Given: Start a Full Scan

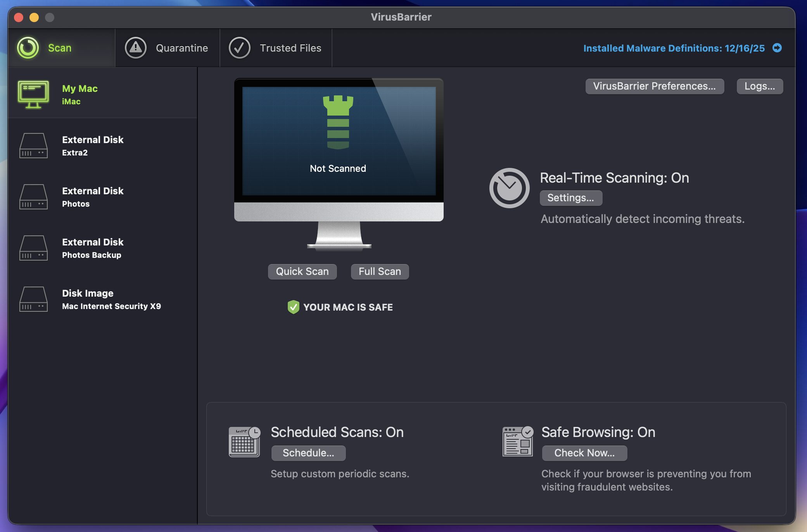Looking at the screenshot, I should 380,271.
